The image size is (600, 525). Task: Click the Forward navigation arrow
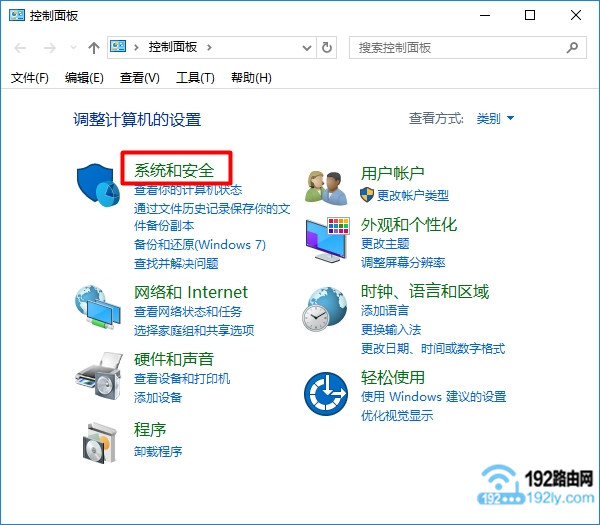pyautogui.click(x=50, y=48)
